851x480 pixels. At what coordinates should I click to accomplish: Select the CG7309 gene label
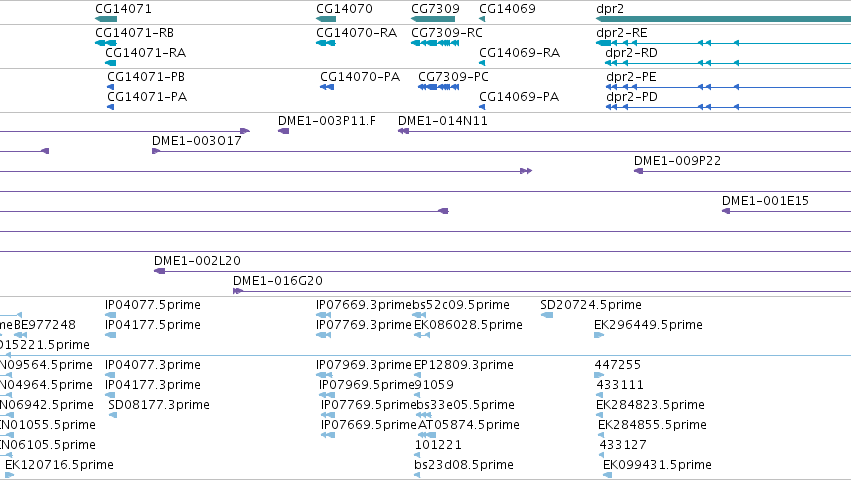(x=435, y=9)
